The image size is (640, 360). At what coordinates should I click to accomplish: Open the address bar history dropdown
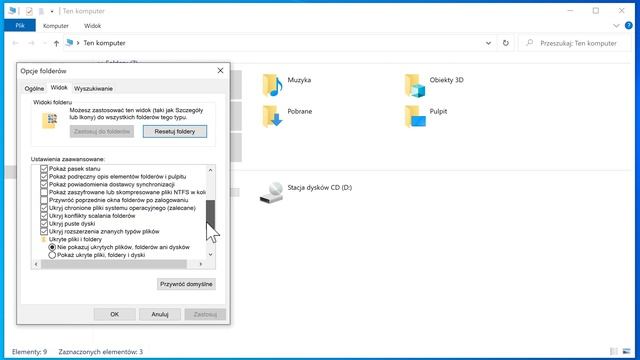[x=488, y=43]
